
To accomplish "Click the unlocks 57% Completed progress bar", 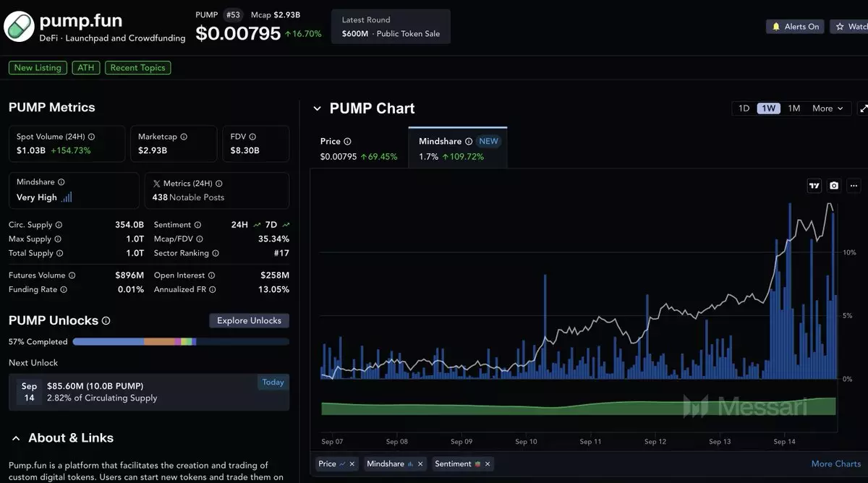I will (181, 342).
